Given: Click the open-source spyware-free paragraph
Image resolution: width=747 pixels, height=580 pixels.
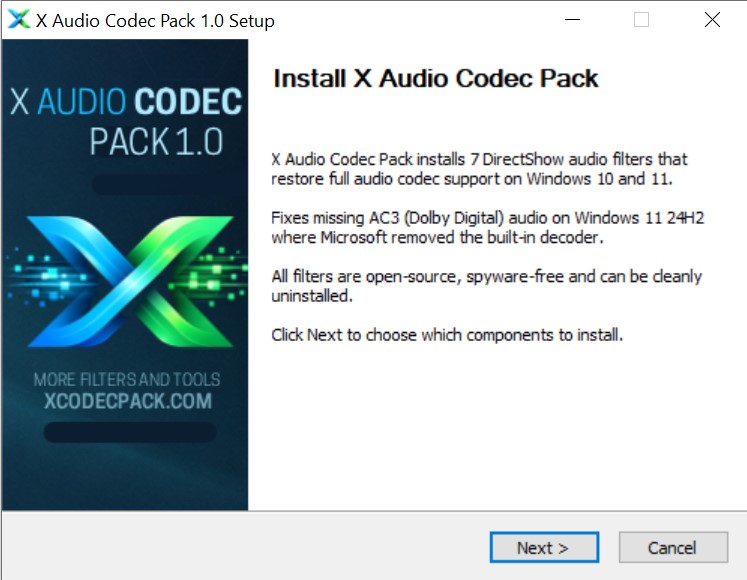Looking at the screenshot, I should [486, 286].
